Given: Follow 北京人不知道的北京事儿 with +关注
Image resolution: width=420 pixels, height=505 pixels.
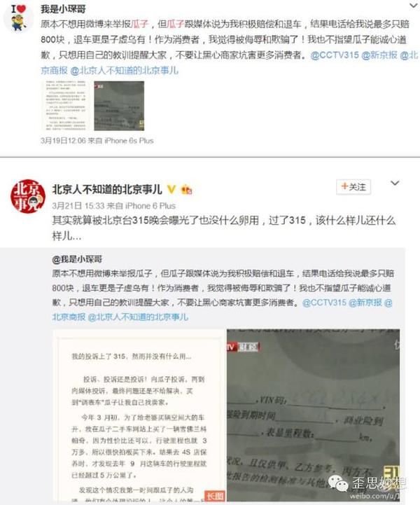Looking at the screenshot, I should [353, 187].
